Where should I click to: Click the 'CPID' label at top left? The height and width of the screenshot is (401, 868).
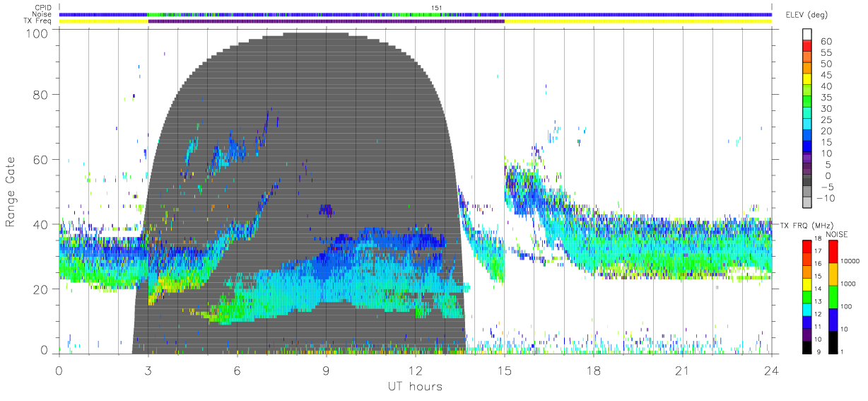(x=43, y=8)
